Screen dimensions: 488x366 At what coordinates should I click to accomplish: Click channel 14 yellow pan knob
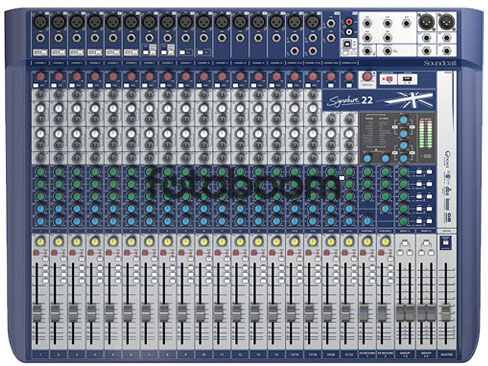(x=276, y=241)
